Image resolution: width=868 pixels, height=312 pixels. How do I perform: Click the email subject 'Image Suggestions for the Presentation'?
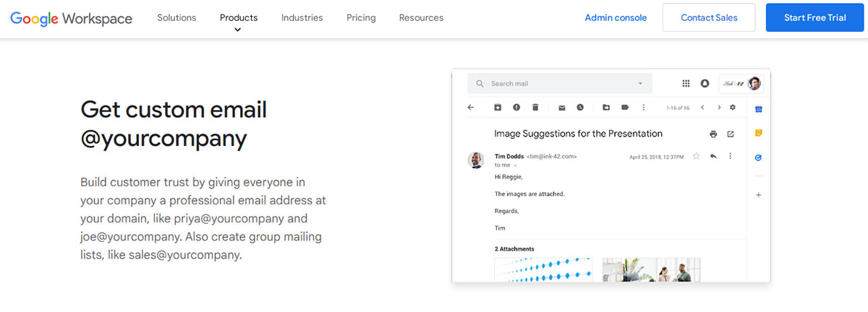pyautogui.click(x=578, y=134)
